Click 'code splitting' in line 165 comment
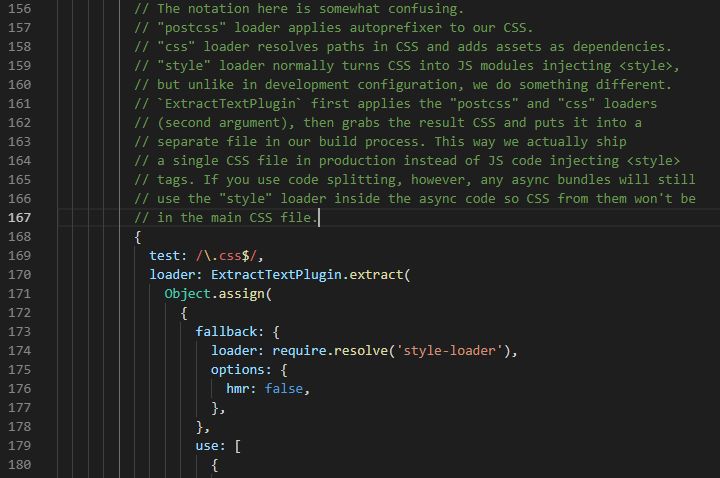Screen dimensions: 720x478 [341, 180]
